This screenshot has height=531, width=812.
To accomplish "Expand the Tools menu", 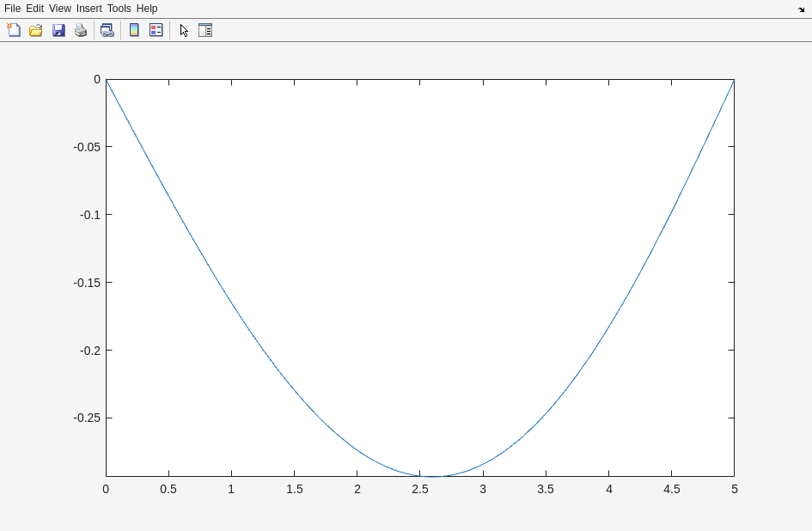I will coord(119,9).
